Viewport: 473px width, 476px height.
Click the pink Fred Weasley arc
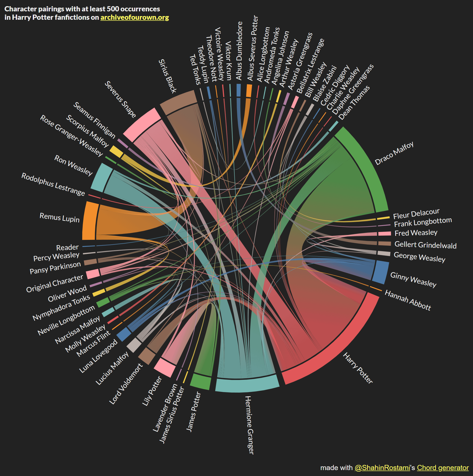pyautogui.click(x=385, y=233)
